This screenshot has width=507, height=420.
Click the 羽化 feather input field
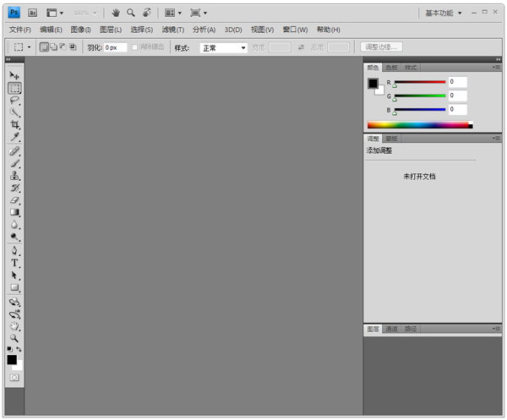coord(115,47)
